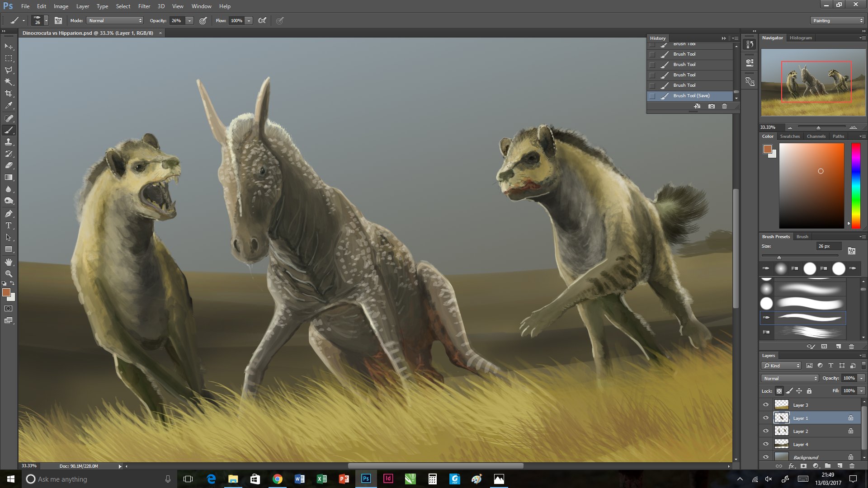
Task: Open the layer Fill dropdown arrow
Action: tap(861, 391)
